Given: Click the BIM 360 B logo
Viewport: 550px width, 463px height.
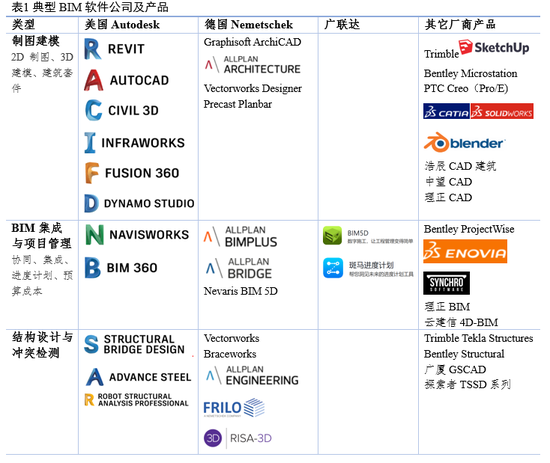Looking at the screenshot, I should point(93,268).
